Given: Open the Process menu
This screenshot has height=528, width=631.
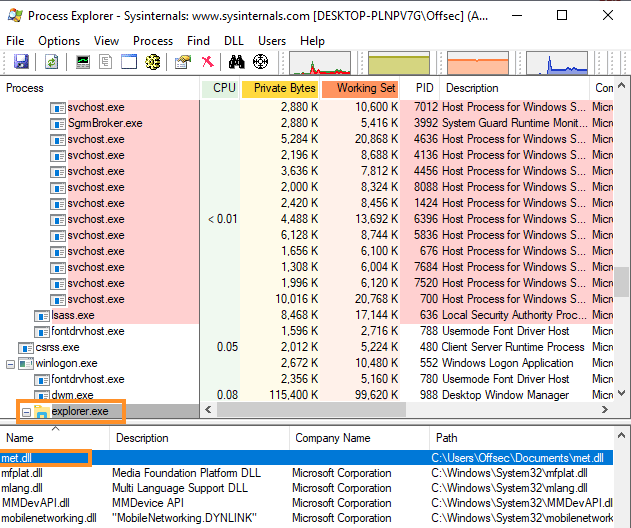Looking at the screenshot, I should (153, 41).
